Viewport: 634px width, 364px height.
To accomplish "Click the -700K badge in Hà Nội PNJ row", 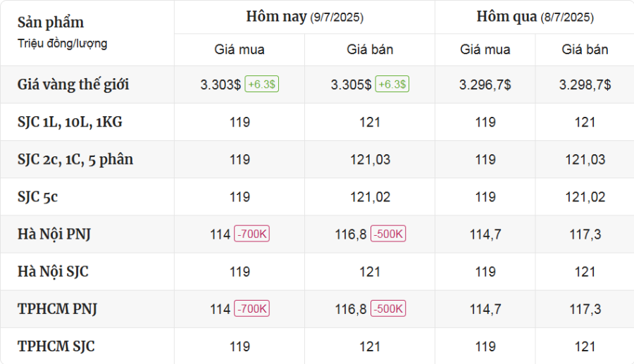I will 252,234.
